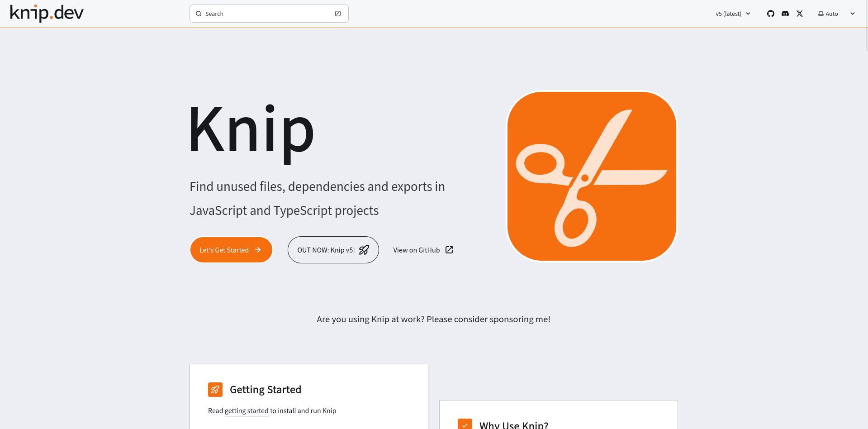Screen dimensions: 868x429
Task: Open the sponsoring me link
Action: [518, 319]
